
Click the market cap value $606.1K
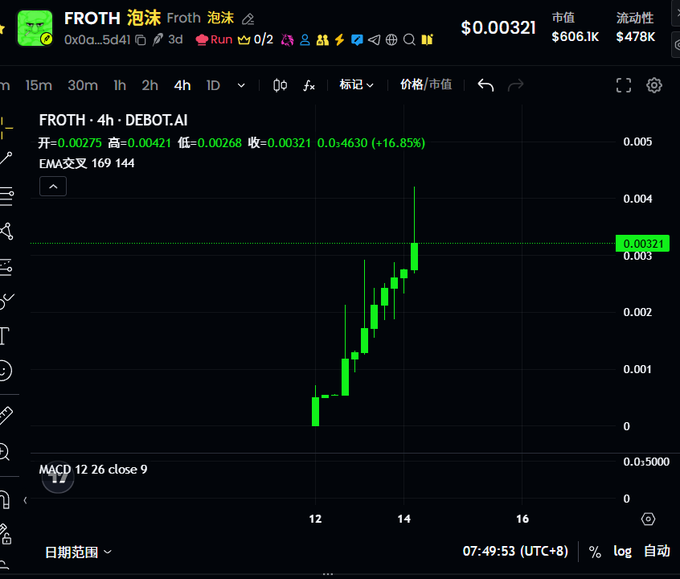[575, 37]
